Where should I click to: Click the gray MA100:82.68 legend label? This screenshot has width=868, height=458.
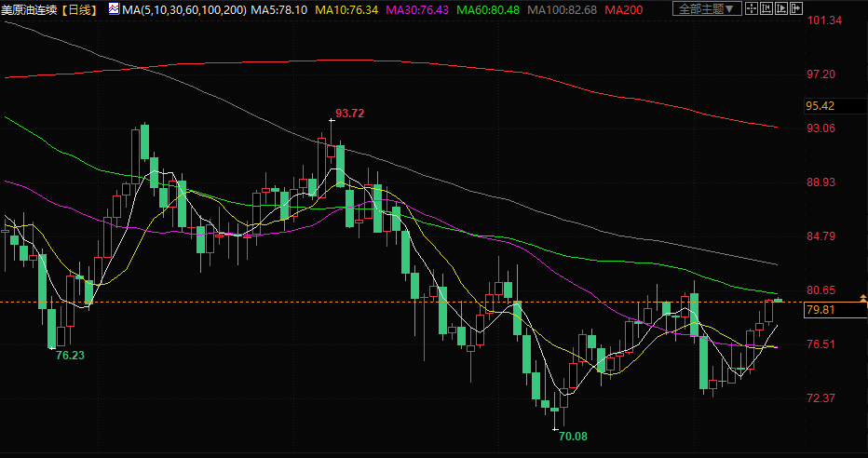coord(561,9)
